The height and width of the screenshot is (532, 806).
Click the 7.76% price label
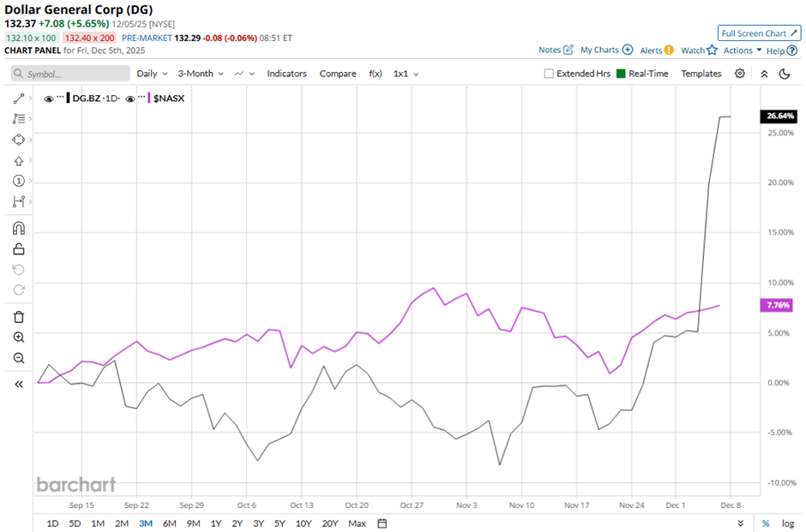778,305
